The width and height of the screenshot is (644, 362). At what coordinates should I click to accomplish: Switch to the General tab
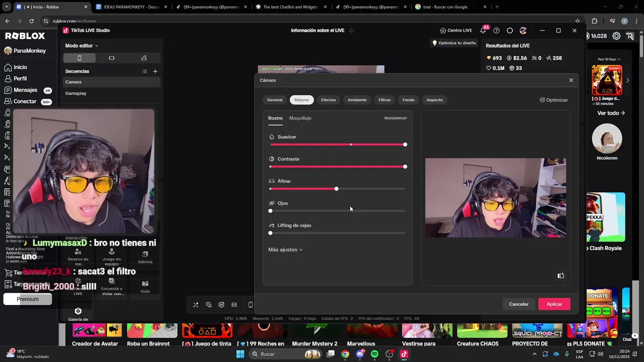click(x=275, y=100)
